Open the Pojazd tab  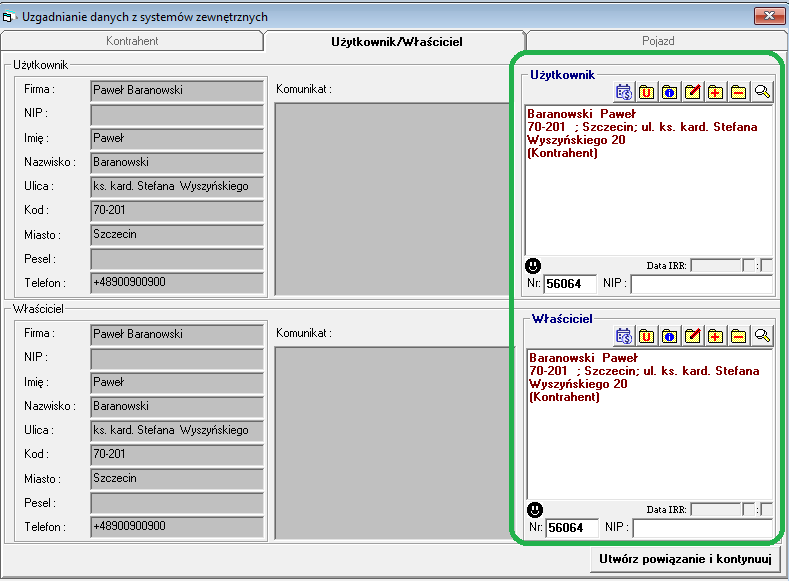657,41
